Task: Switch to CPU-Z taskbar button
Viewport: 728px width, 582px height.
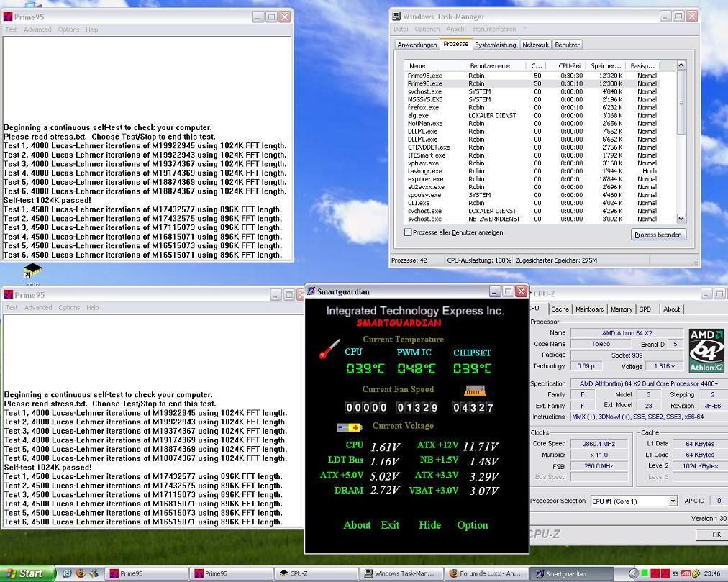Action: click(x=316, y=573)
